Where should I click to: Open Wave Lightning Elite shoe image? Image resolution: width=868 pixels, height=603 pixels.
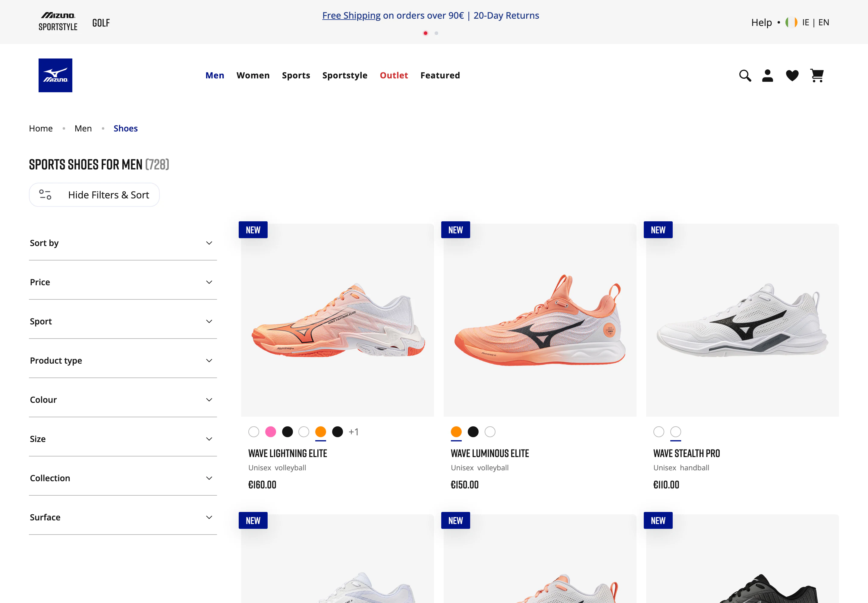click(337, 320)
